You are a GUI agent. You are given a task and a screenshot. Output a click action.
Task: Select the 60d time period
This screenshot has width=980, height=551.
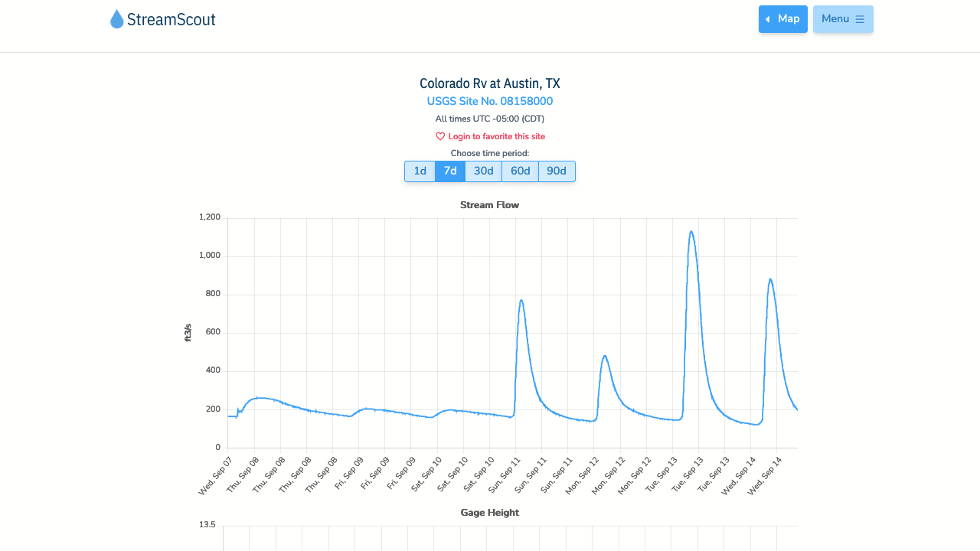tap(520, 171)
